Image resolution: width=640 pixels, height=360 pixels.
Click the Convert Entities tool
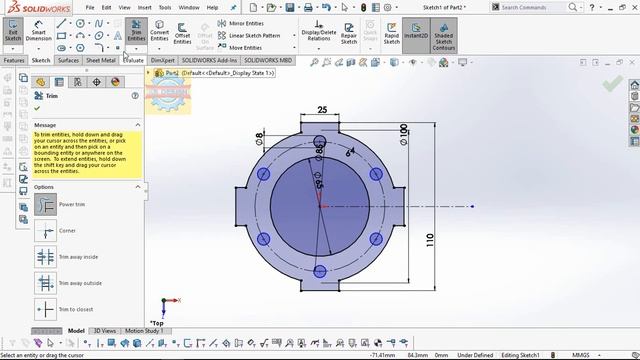point(159,31)
